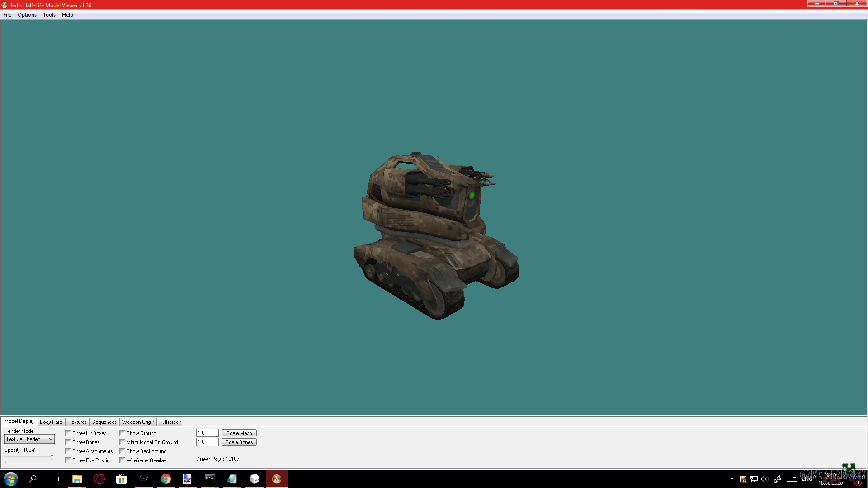868x488 pixels.
Task: Open the picture-with-brush taskbar icon
Action: pos(188,479)
